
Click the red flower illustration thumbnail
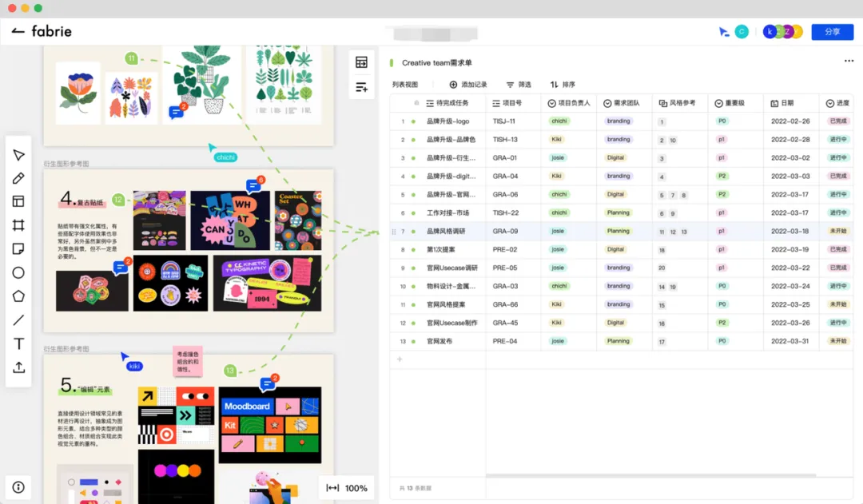click(x=78, y=93)
